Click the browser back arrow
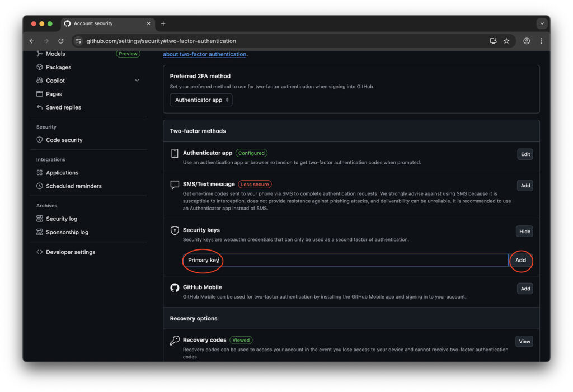Viewport: 573px width, 392px height. point(32,41)
